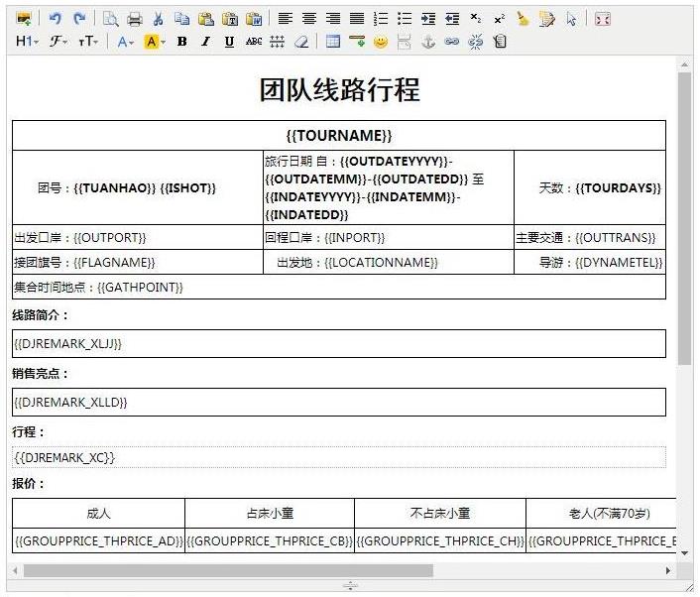Paste from Word (W clipboard)

254,19
